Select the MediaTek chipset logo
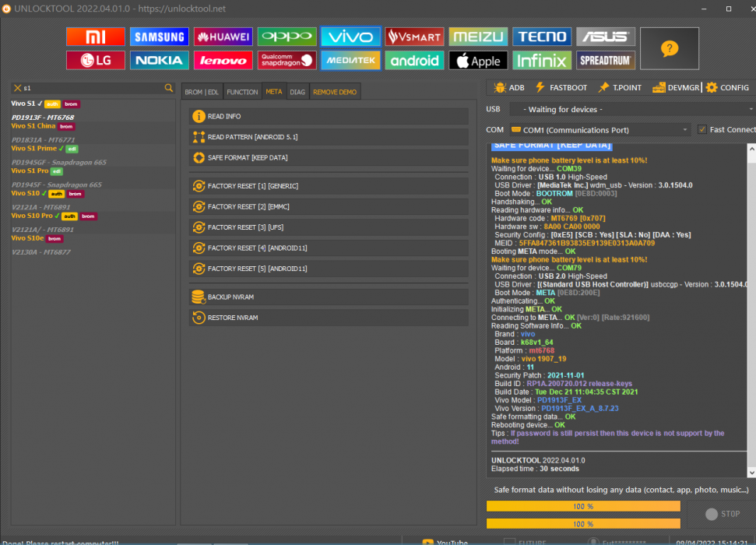Viewport: 756px width, 545px height. click(x=350, y=60)
